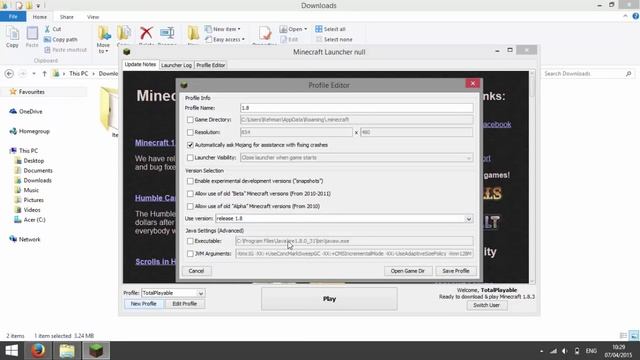Uncheck Automatically ask Mojang for assistance
The height and width of the screenshot is (360, 640).
(x=190, y=145)
